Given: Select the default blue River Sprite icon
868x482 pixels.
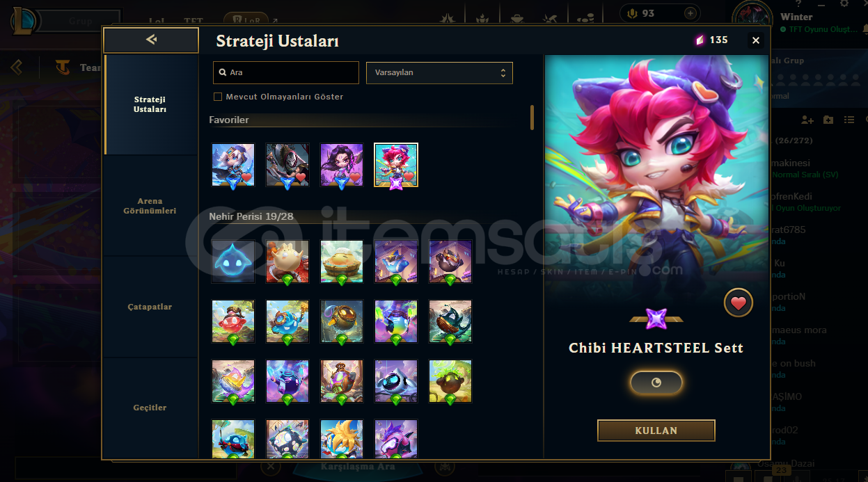Looking at the screenshot, I should [233, 262].
